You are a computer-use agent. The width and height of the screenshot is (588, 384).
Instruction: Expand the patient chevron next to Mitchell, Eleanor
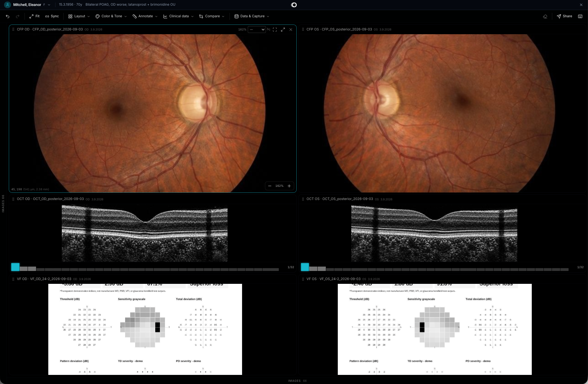tap(49, 5)
